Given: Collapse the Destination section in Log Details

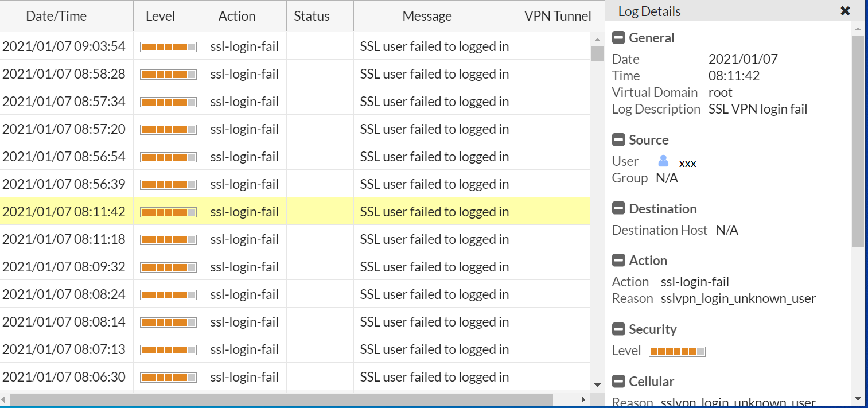Looking at the screenshot, I should 618,208.
